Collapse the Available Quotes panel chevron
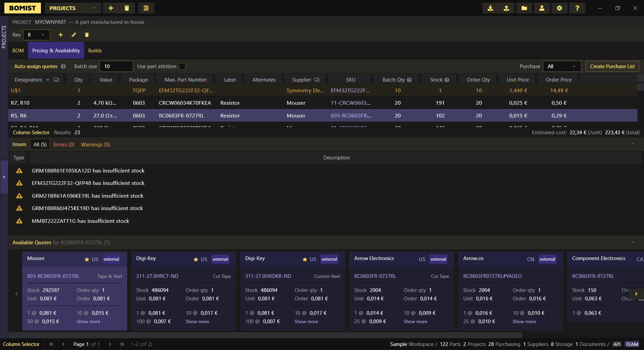Image resolution: width=644 pixels, height=350 pixels. pyautogui.click(x=633, y=242)
